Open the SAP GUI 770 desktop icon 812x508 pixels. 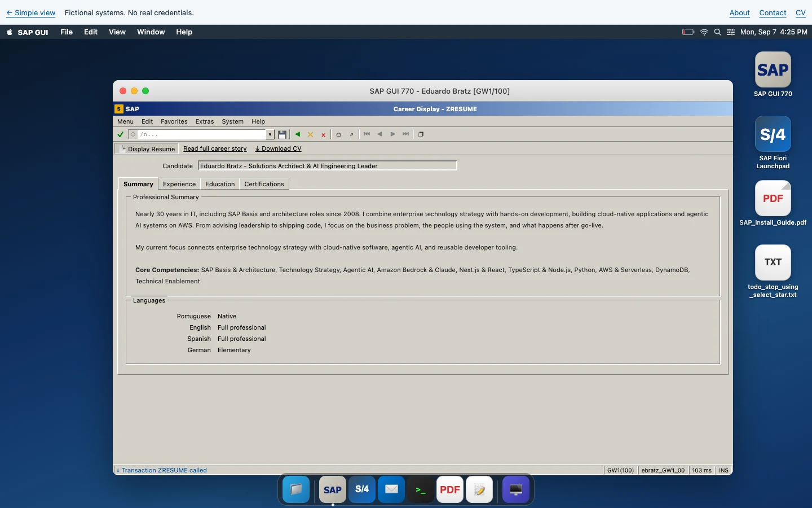(x=773, y=75)
